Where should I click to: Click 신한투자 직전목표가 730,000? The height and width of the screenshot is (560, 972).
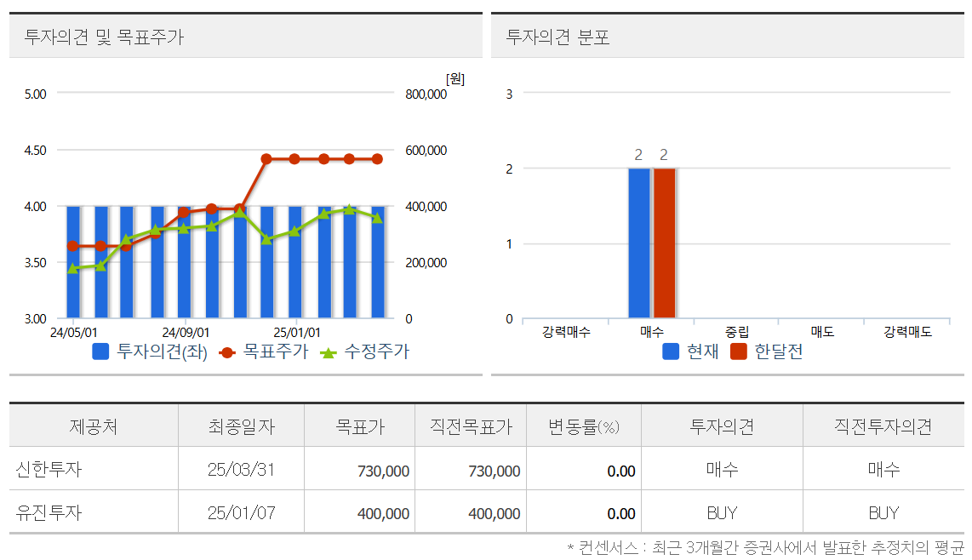tap(494, 471)
